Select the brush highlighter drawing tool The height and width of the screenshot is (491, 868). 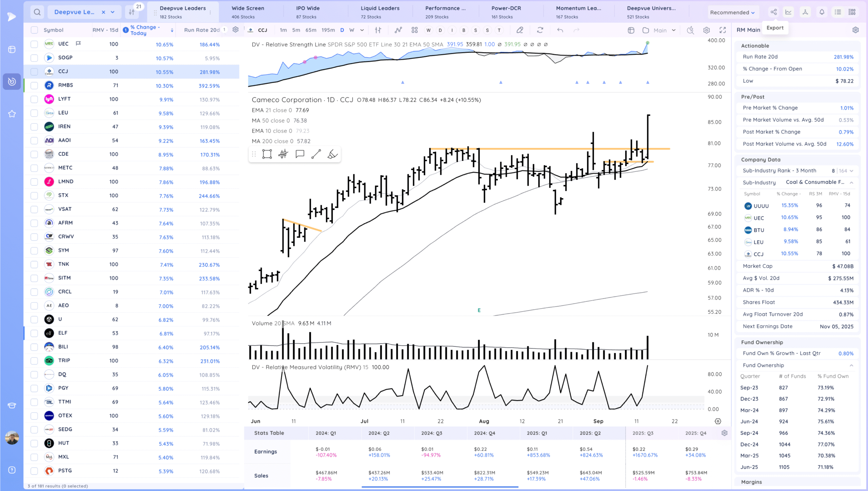(332, 155)
